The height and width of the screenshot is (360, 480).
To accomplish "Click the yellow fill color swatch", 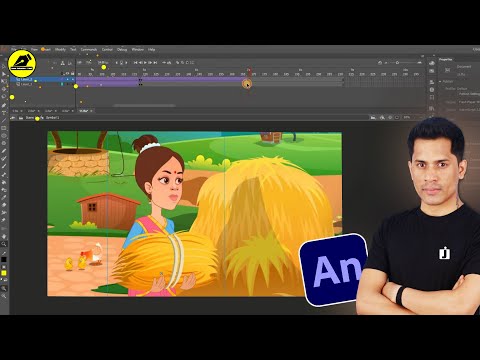I will (x=4, y=273).
